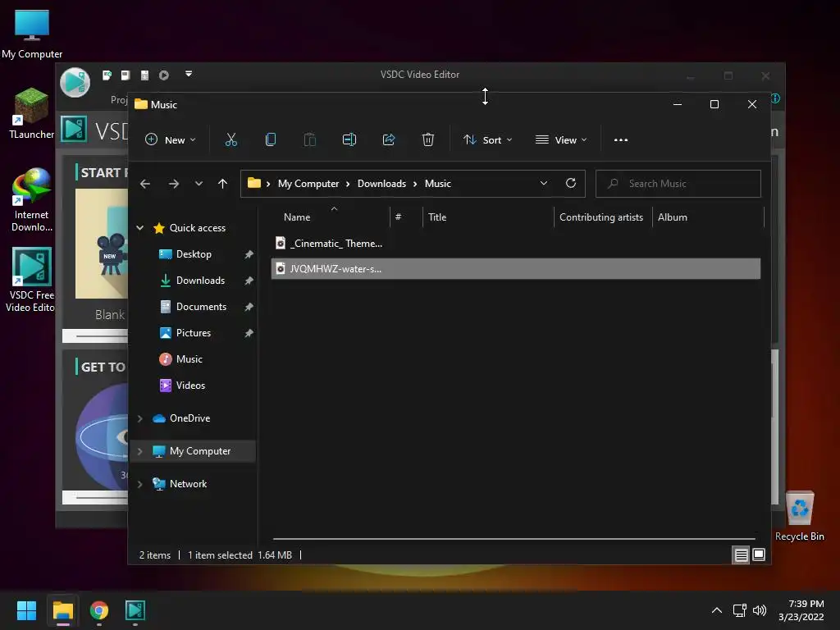Unpin Pictures using its pin icon
Viewport: 840px width, 630px height.
pos(249,333)
